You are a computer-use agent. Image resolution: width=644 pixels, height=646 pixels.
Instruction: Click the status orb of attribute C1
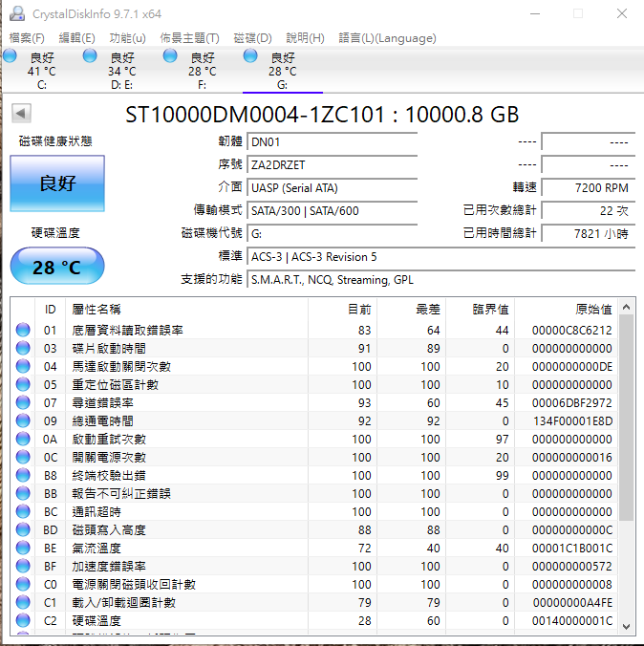pos(23,602)
